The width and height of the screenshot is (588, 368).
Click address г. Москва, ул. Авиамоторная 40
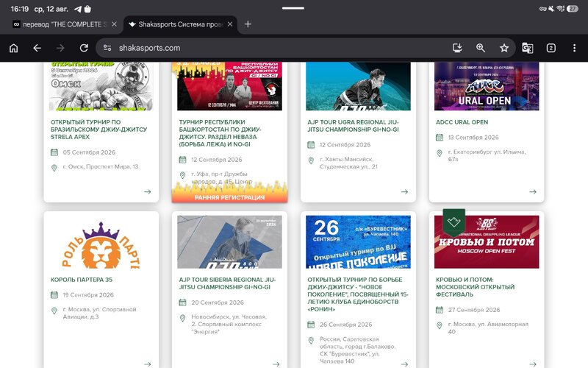click(488, 328)
